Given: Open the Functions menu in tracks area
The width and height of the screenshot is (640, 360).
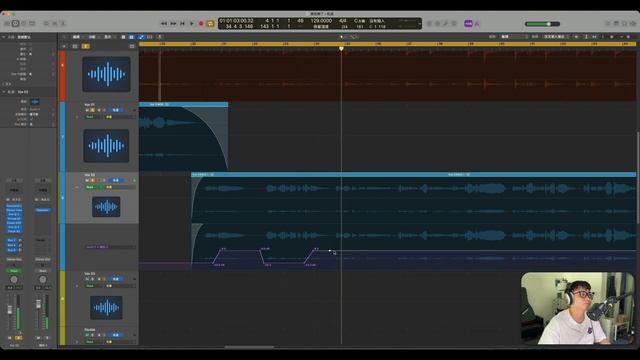Looking at the screenshot, I should point(92,37).
